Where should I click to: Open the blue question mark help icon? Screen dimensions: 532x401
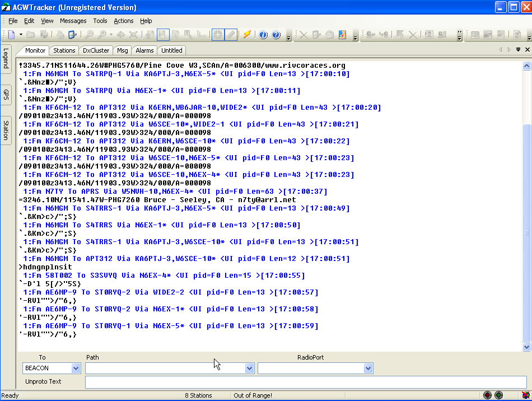click(276, 35)
